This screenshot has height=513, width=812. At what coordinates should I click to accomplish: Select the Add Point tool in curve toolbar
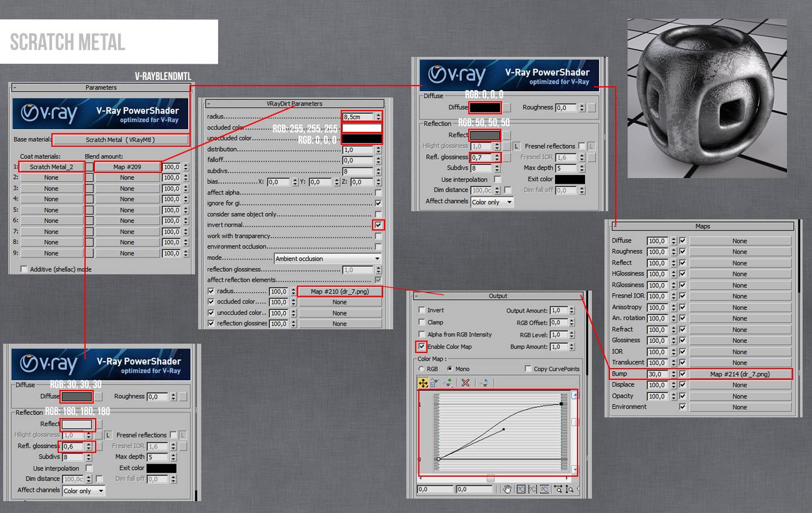point(448,383)
